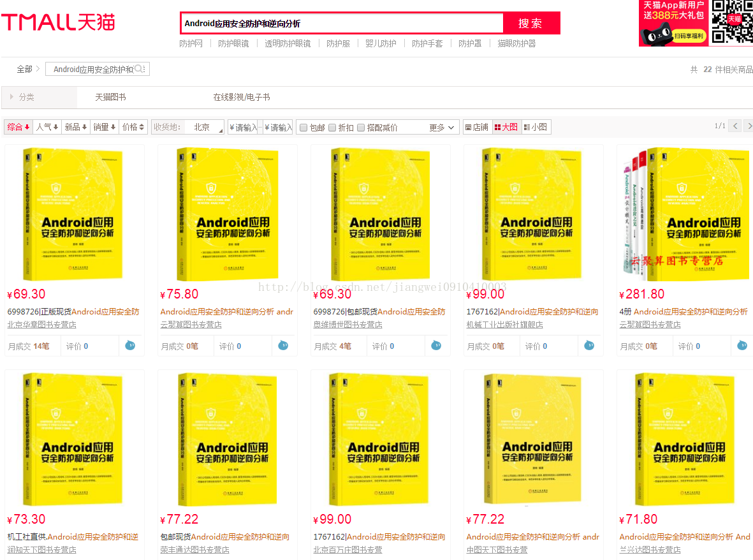Image resolution: width=753 pixels, height=560 pixels.
Task: Open Wangwang chat for 北京华章图书专营店 listing
Action: pyautogui.click(x=130, y=345)
